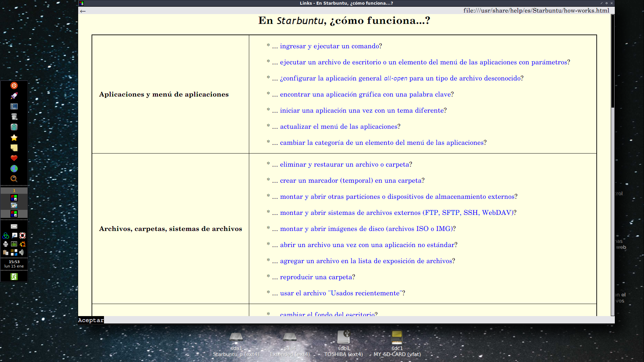The image size is (644, 362).
Task: Open link about imágenes de disco (ISO o IMG)
Action: click(x=366, y=229)
